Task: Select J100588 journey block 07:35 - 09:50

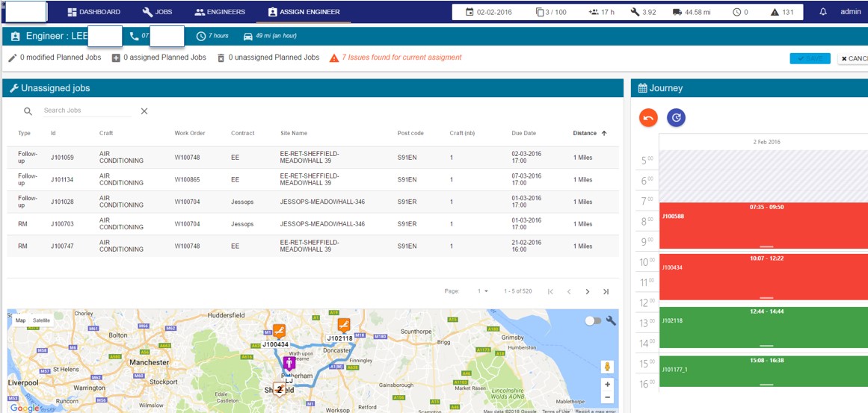Action: (764, 226)
